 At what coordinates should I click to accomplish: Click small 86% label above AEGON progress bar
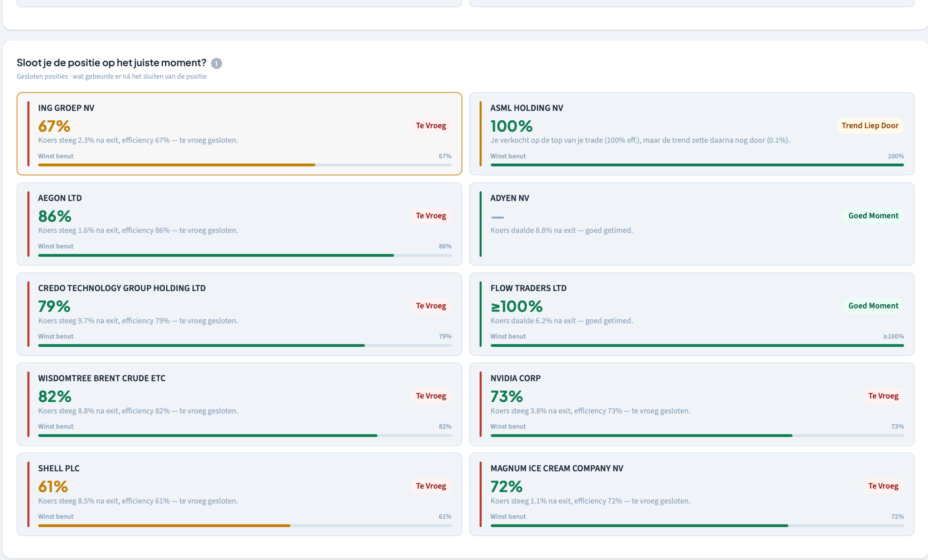point(445,246)
